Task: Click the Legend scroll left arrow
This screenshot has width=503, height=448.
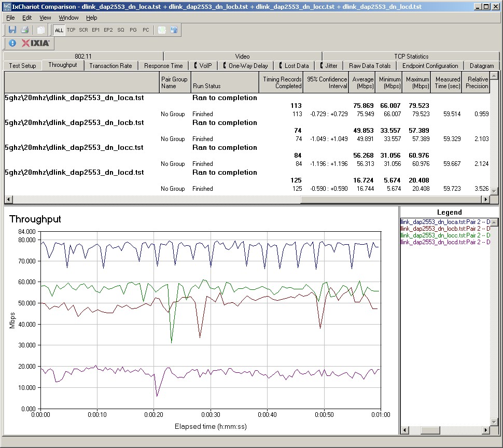Action: click(405, 430)
